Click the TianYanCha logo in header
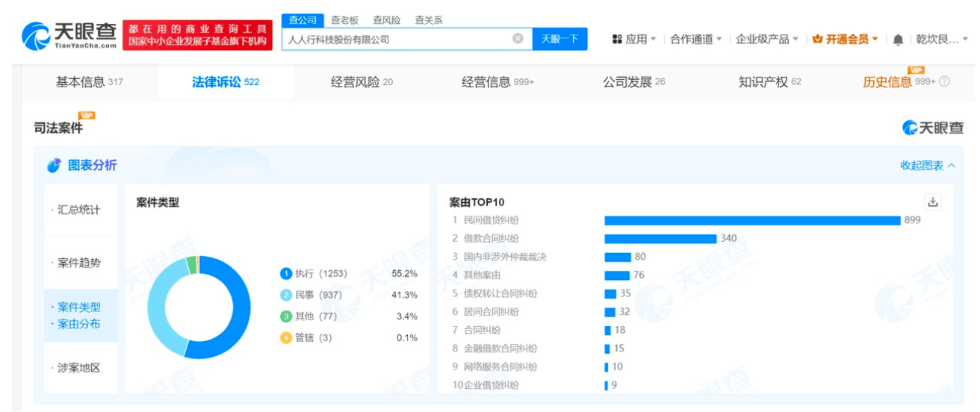 [x=69, y=35]
